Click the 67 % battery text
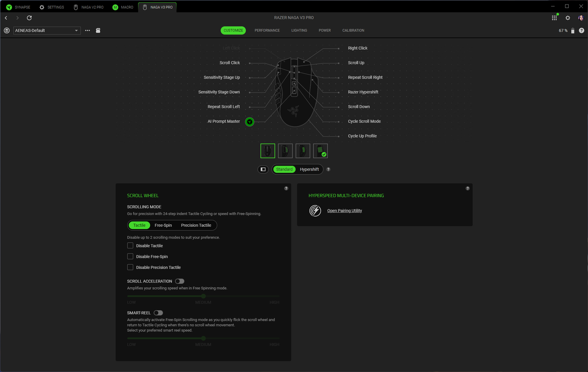The image size is (588, 372). tap(563, 30)
